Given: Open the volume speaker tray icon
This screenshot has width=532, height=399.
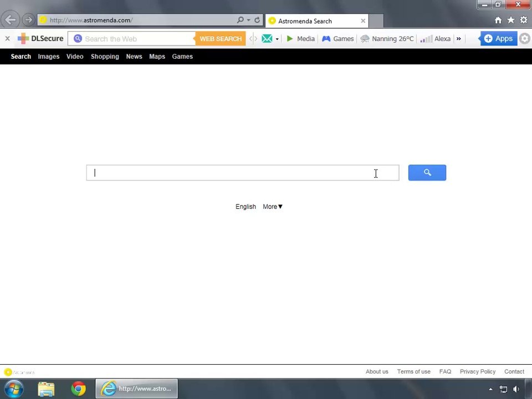Looking at the screenshot, I should 516,389.
